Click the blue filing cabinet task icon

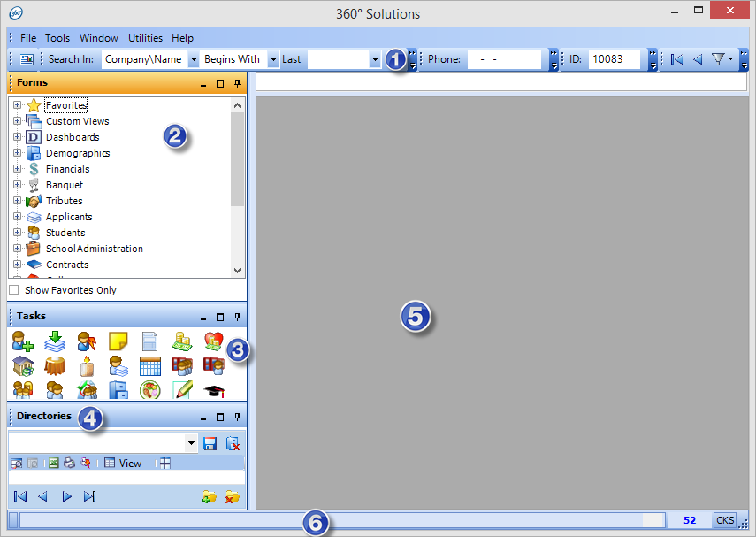tap(118, 390)
